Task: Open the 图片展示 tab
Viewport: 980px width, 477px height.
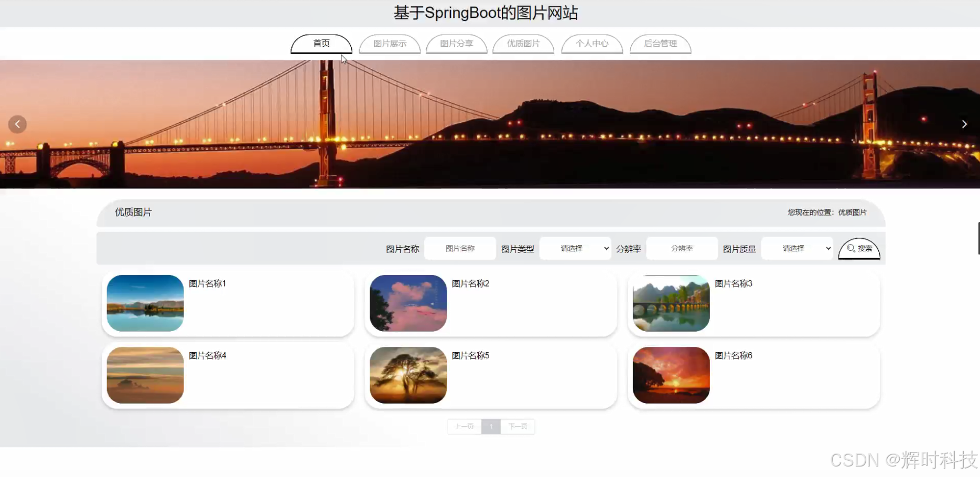Action: pos(390,44)
